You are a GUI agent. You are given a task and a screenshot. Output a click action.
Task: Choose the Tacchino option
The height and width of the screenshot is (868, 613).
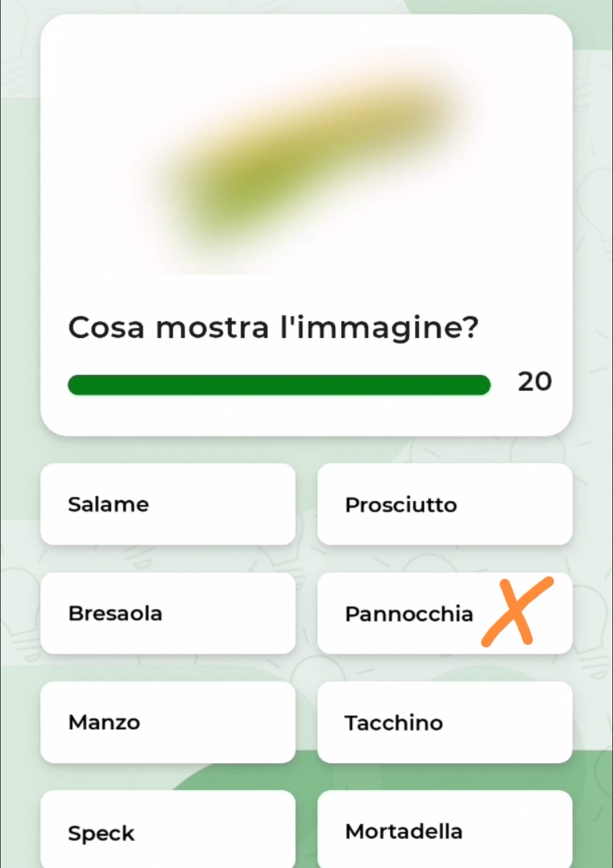(444, 722)
